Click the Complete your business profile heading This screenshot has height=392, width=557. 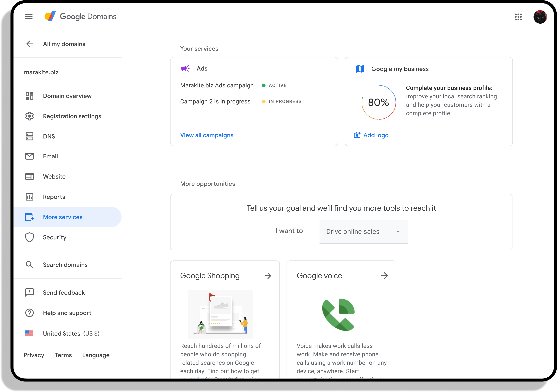coord(449,88)
